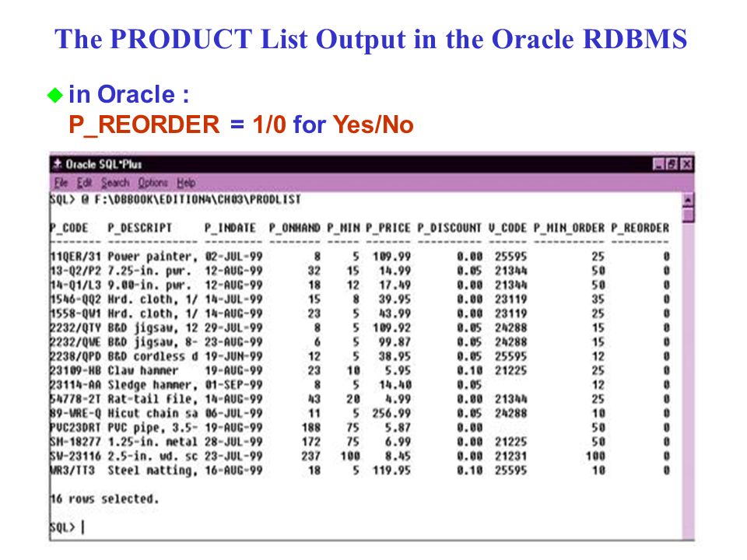
Task: Click product code SW-23116
Action: point(75,457)
